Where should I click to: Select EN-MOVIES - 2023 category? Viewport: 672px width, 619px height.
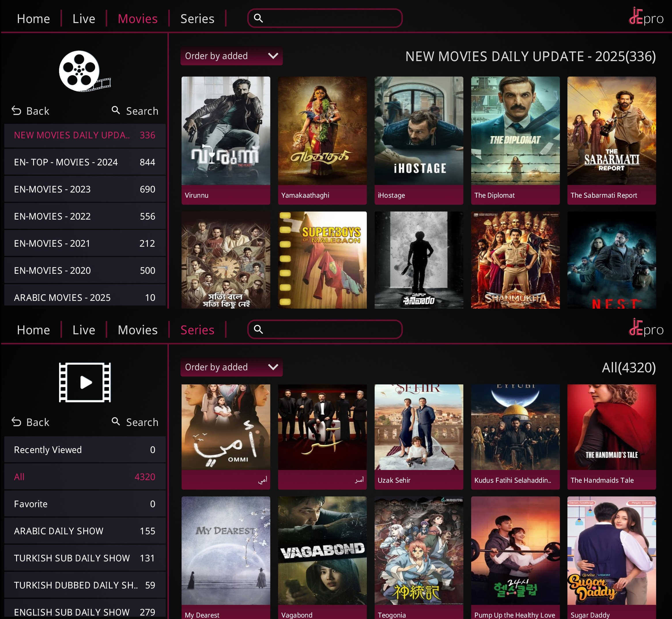[85, 190]
